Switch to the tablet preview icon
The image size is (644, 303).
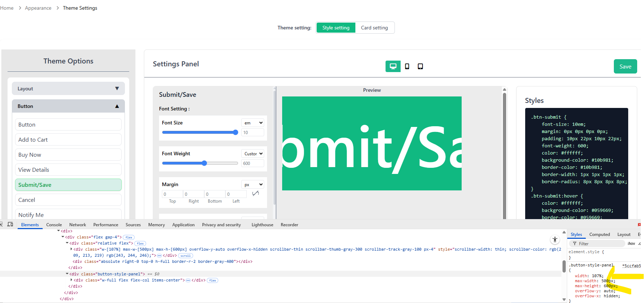[420, 66]
